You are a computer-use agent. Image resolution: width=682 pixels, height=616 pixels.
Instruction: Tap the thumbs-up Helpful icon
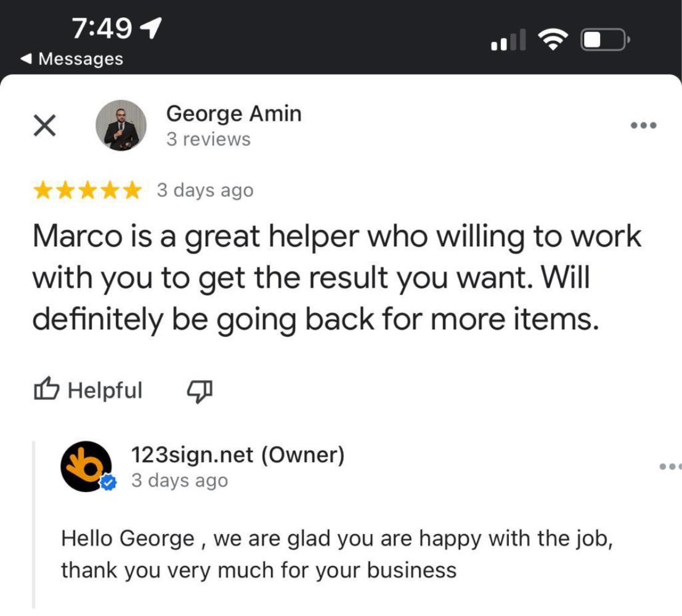47,390
